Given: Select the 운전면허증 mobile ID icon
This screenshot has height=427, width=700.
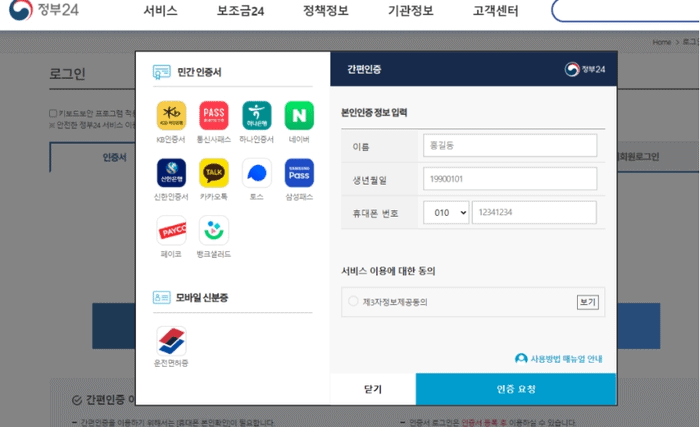Looking at the screenshot, I should [x=171, y=341].
